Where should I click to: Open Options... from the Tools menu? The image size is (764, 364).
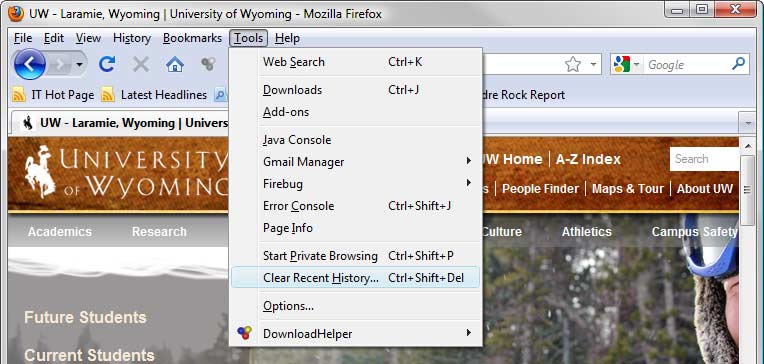[x=356, y=306]
